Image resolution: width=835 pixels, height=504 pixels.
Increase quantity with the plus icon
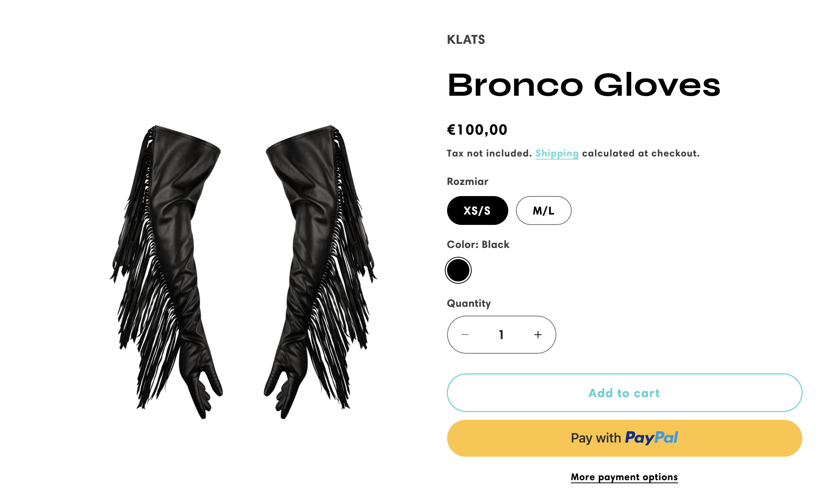(x=538, y=335)
